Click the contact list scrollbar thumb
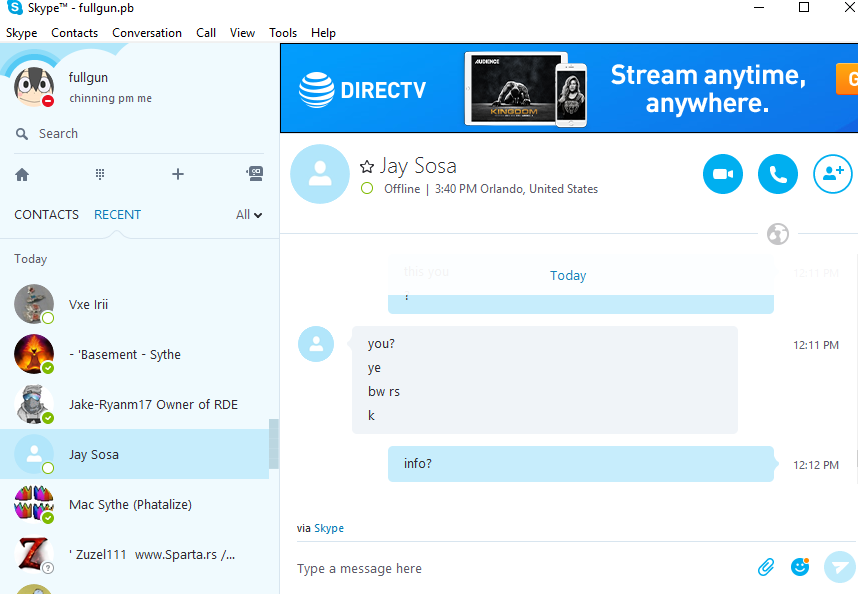The width and height of the screenshot is (858, 594). [x=274, y=444]
